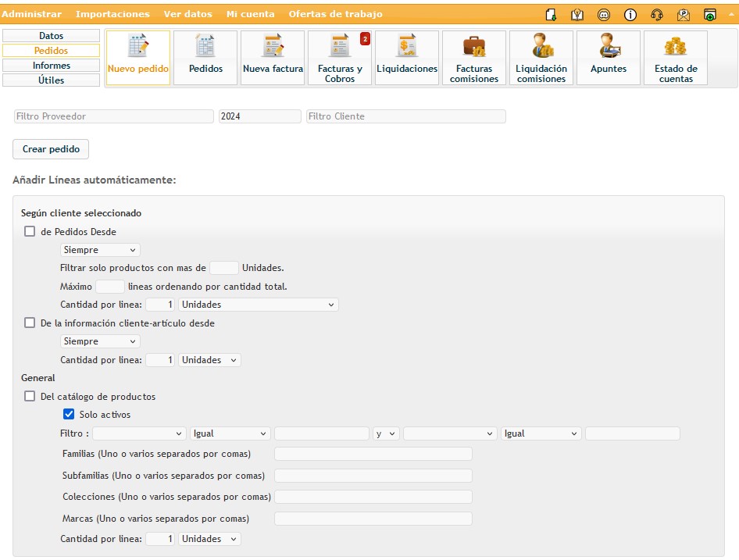Click first filter value text field
The image size is (739, 560).
[x=321, y=433]
